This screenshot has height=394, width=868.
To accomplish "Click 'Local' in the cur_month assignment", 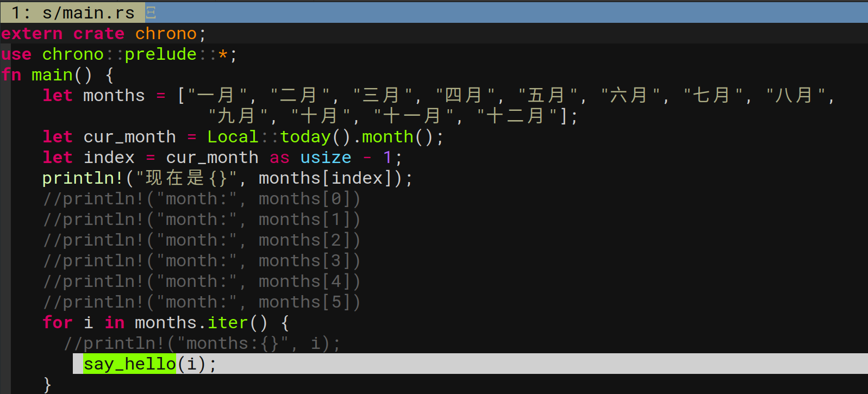I will 232,137.
